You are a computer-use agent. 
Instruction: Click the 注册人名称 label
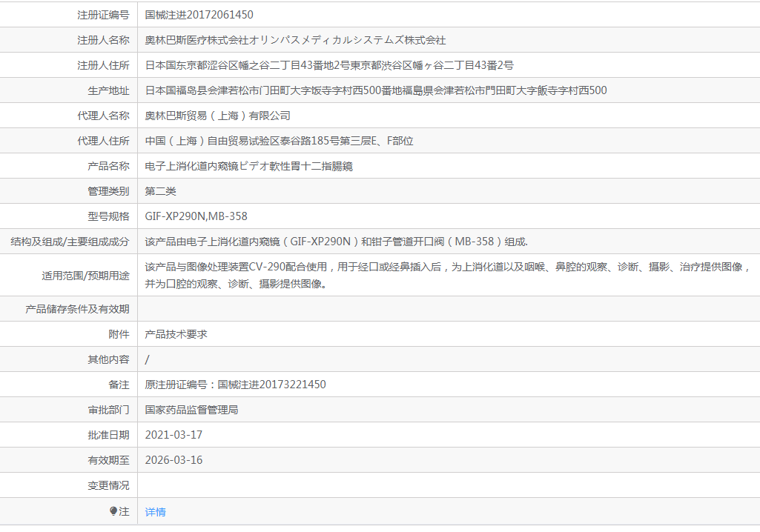tap(103, 40)
